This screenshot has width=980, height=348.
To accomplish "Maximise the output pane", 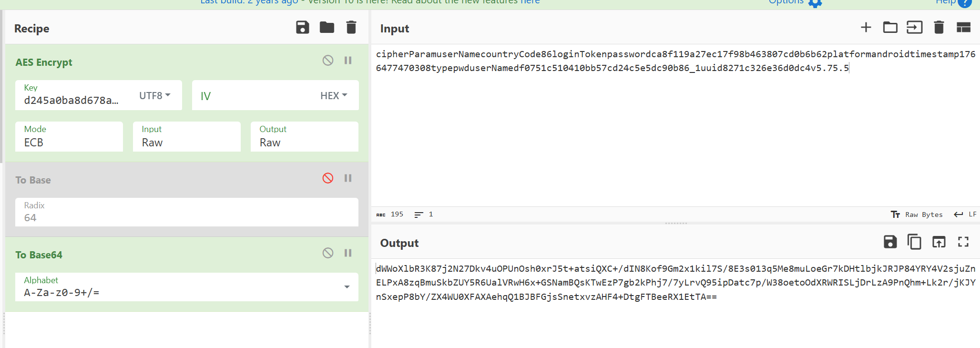I will point(963,242).
